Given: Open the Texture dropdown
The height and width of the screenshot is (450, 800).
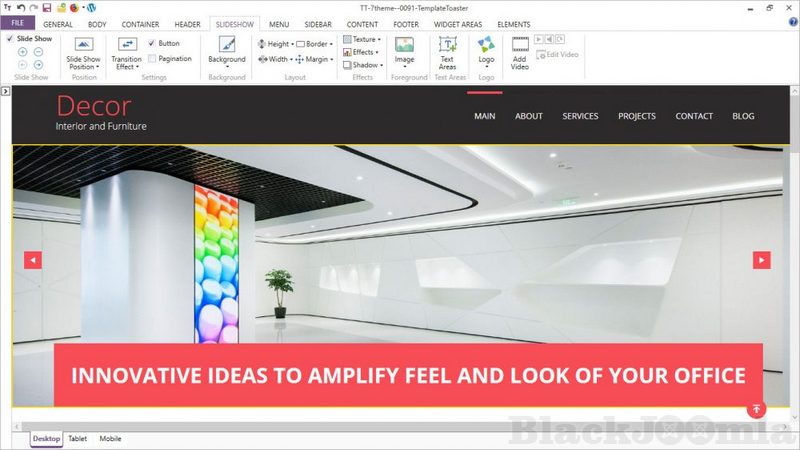Looking at the screenshot, I should (362, 39).
